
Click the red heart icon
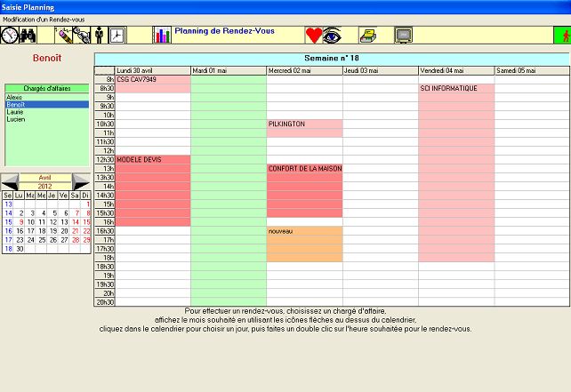[314, 36]
